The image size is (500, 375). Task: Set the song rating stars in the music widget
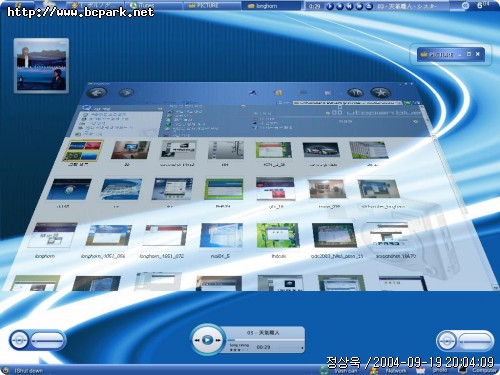point(239,350)
